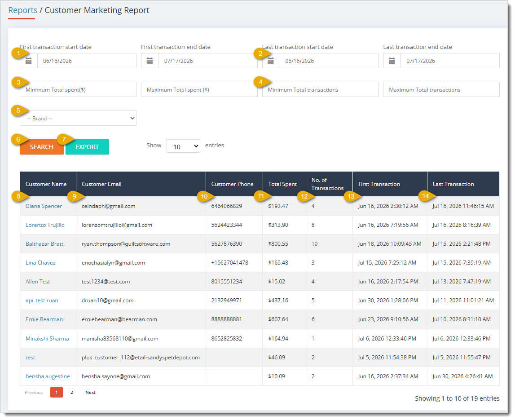Select email erniebearman@bearman.com
Viewport: 515px width, 420px height.
pos(119,319)
